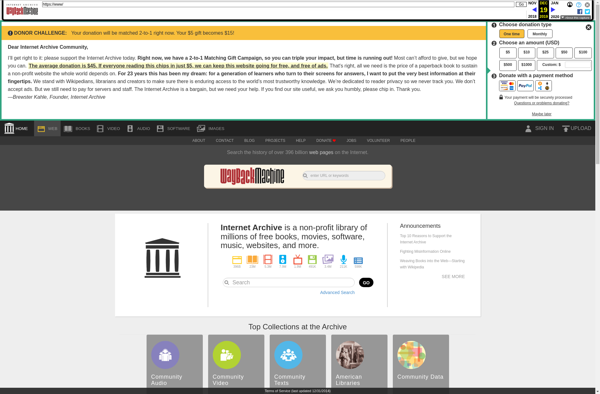The image size is (600, 394).
Task: Open Help in the secondary nav
Action: click(x=300, y=140)
